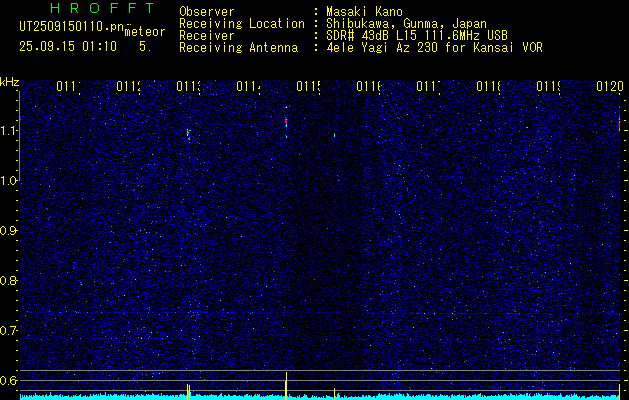Click the 0.9 frequency axis label
The width and height of the screenshot is (629, 400).
point(9,231)
